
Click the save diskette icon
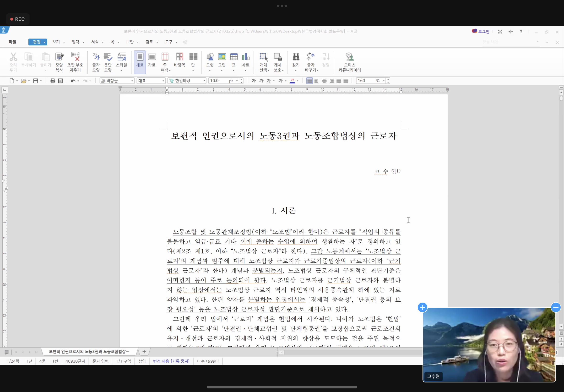tap(36, 81)
